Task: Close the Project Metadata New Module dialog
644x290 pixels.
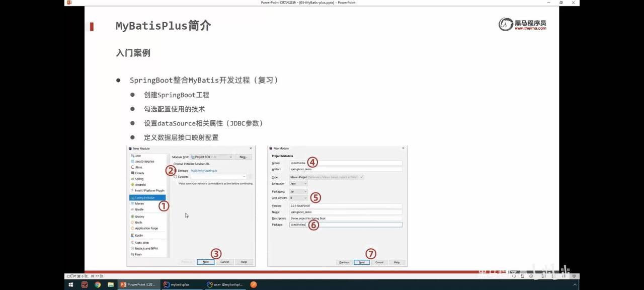Action: [403, 148]
